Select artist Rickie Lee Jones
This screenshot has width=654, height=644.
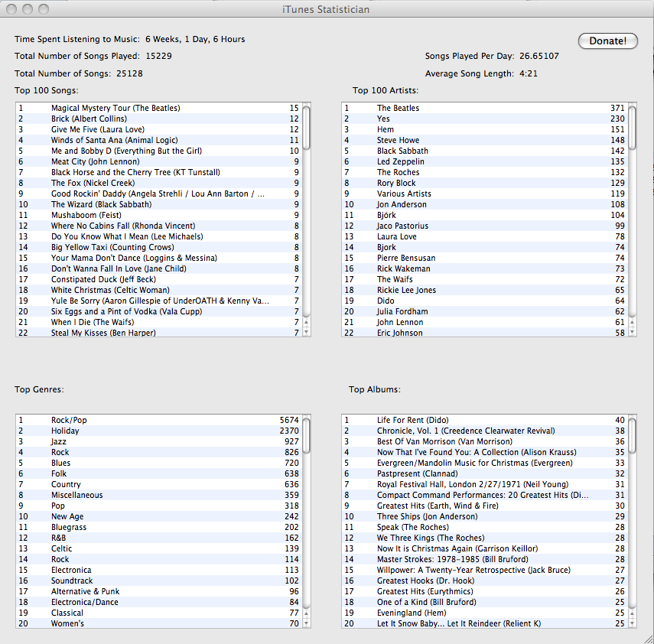coord(485,290)
